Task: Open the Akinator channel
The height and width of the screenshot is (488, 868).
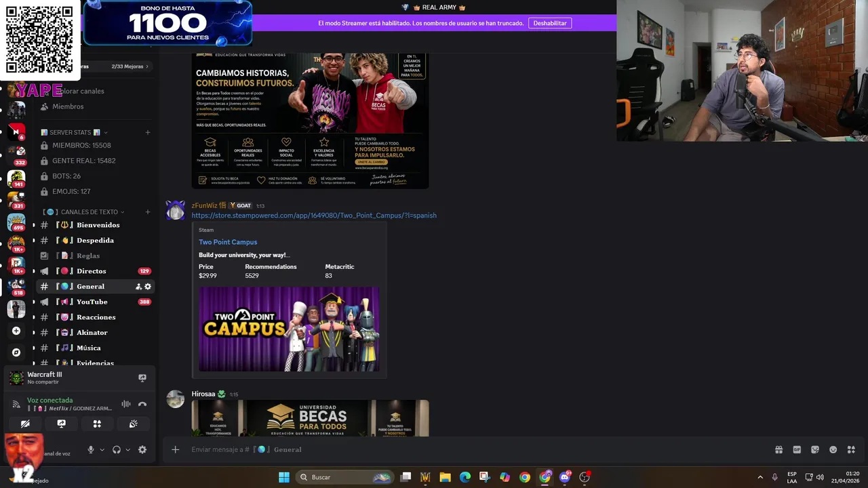Action: [x=95, y=333]
